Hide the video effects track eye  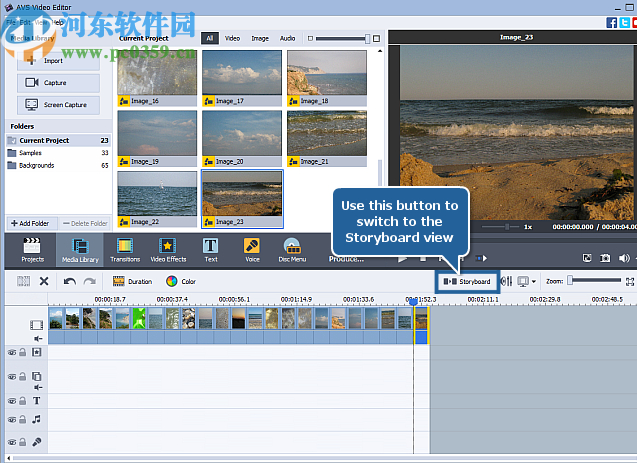(x=12, y=353)
